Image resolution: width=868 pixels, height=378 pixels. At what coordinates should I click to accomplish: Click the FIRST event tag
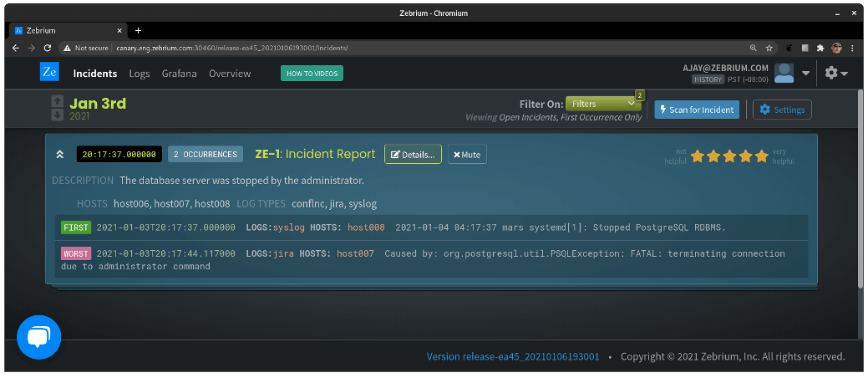[x=76, y=227]
